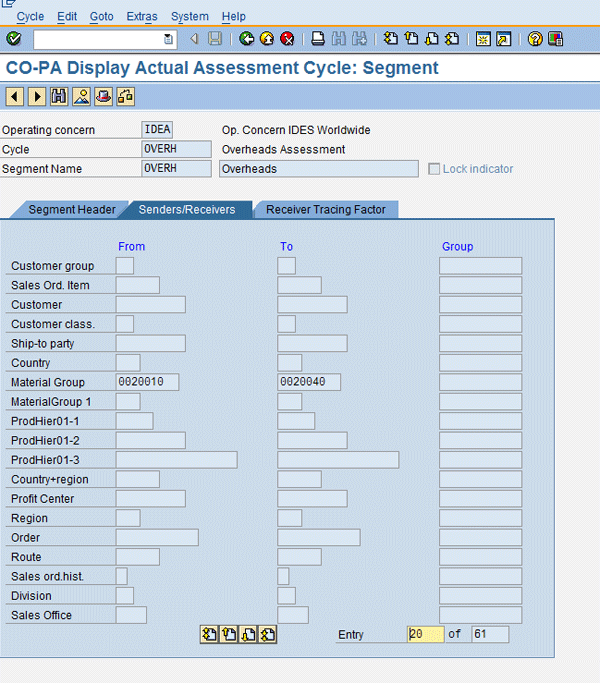This screenshot has width=600, height=683.
Task: Switch to the Receiver Tracing Factor tab
Action: [x=326, y=210]
